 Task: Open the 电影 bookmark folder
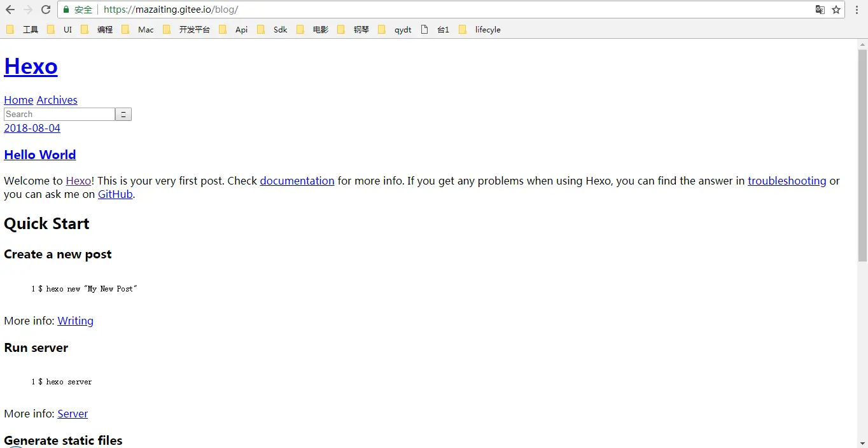pyautogui.click(x=312, y=29)
